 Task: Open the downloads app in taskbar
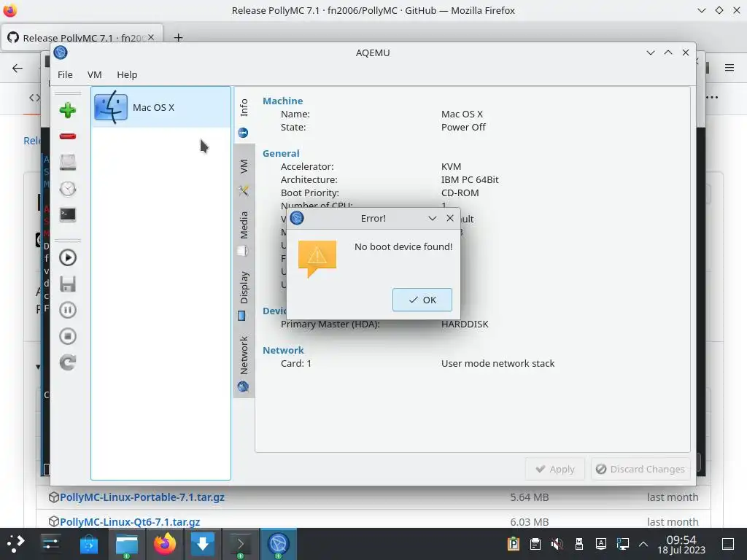coord(203,544)
